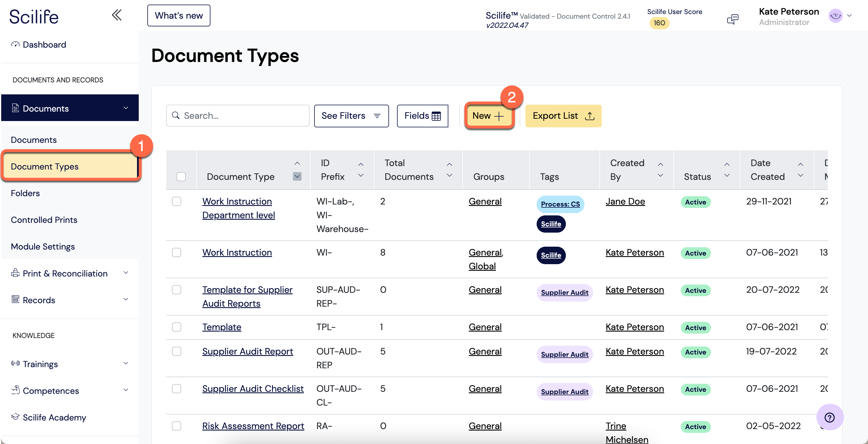
Task: Collapse the sidebar with double-chevron icon
Action: click(117, 15)
